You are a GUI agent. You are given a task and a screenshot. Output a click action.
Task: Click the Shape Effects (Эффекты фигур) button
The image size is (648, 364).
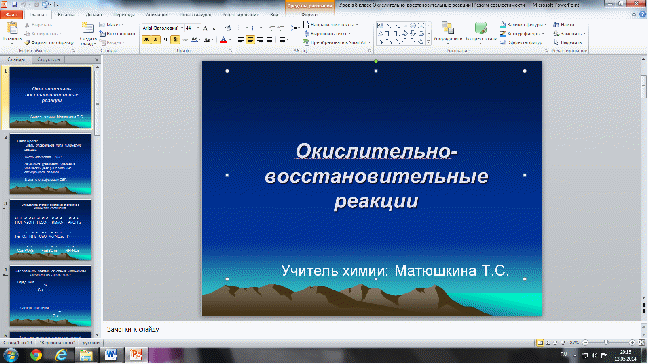coord(521,43)
